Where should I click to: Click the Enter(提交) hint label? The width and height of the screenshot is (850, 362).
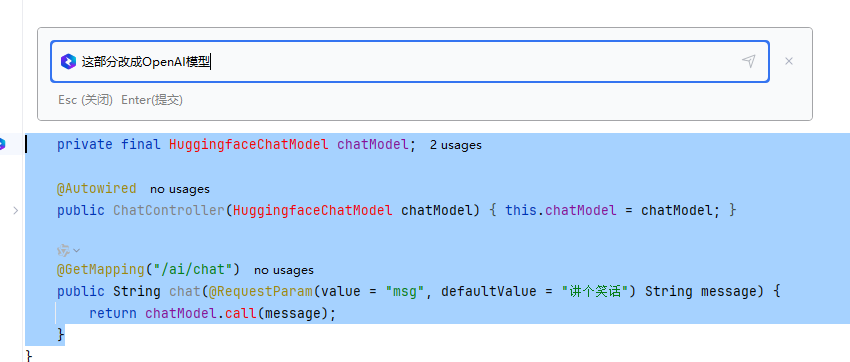tap(152, 100)
